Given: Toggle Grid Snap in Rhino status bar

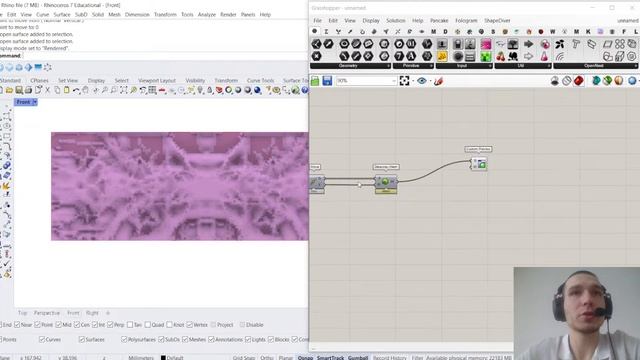Looking at the screenshot, I should click(x=244, y=358).
